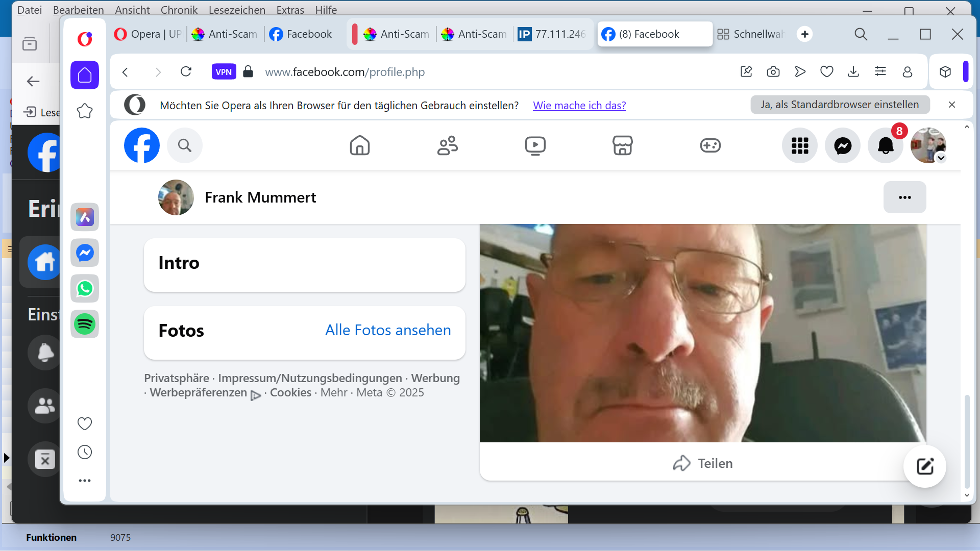
Task: Toggle the bookmark star in the sidebar
Action: point(85,111)
